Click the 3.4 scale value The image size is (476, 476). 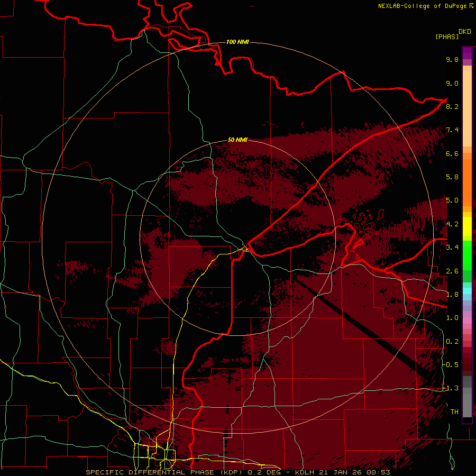[452, 248]
